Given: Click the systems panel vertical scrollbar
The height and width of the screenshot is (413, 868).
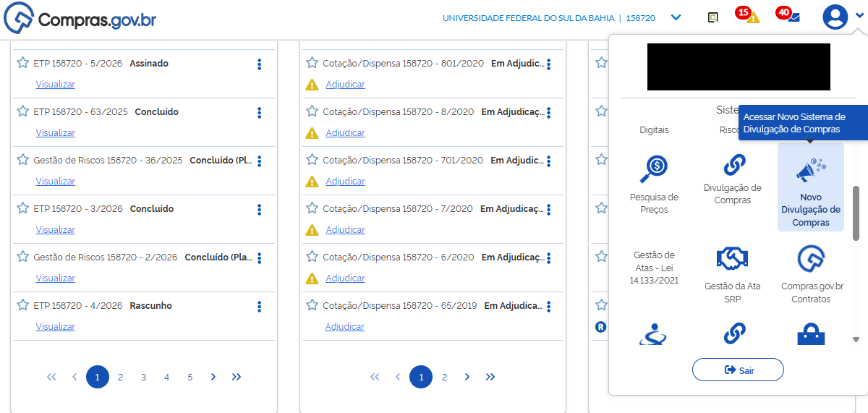Looking at the screenshot, I should point(856,213).
